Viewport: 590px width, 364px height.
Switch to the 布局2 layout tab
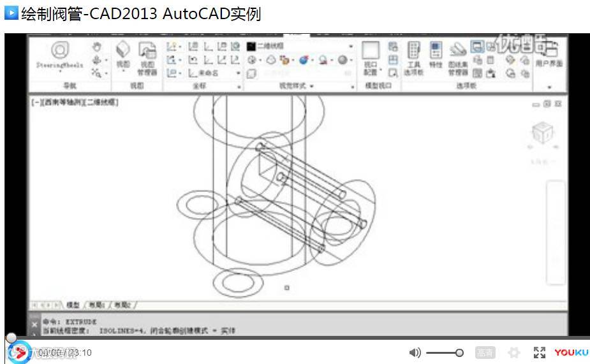tap(122, 305)
